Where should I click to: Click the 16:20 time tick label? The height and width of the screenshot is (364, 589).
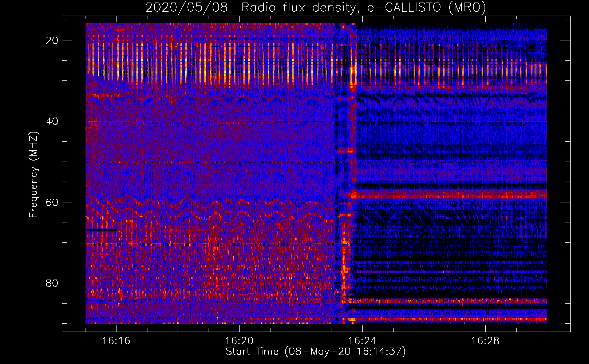239,341
